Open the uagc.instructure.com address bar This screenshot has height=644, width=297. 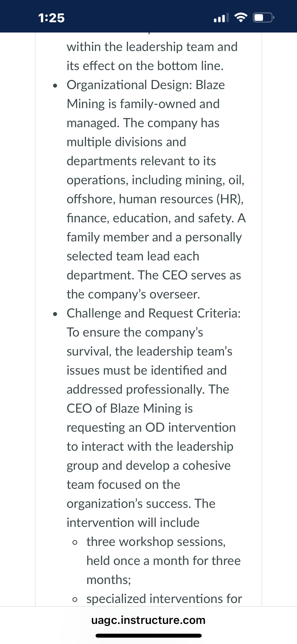click(x=148, y=620)
